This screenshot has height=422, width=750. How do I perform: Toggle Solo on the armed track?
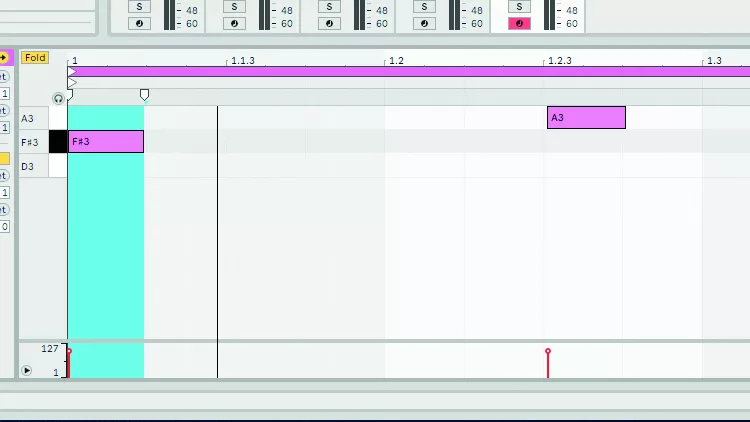[x=519, y=7]
